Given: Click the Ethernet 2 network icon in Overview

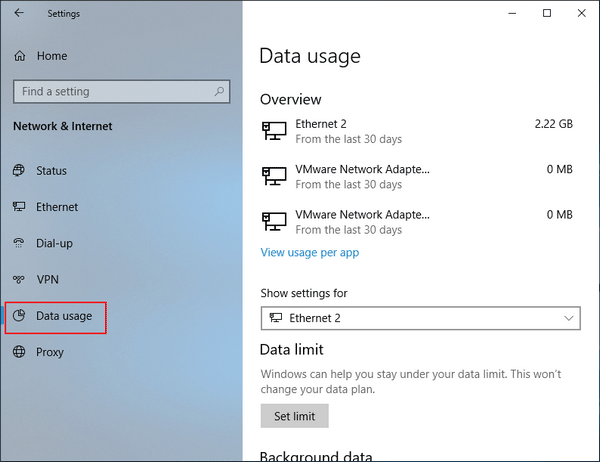Looking at the screenshot, I should [x=274, y=131].
